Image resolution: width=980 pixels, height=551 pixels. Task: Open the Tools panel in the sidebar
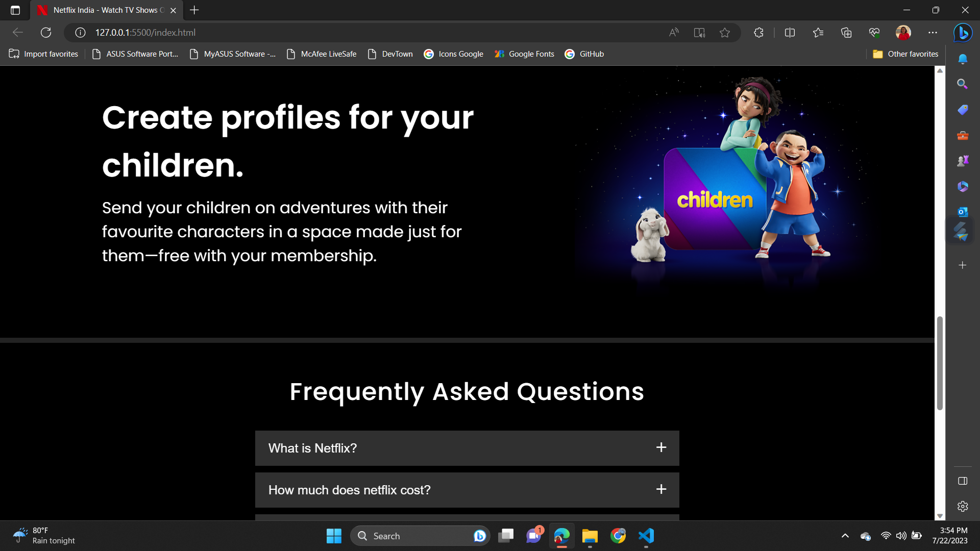[x=963, y=135]
